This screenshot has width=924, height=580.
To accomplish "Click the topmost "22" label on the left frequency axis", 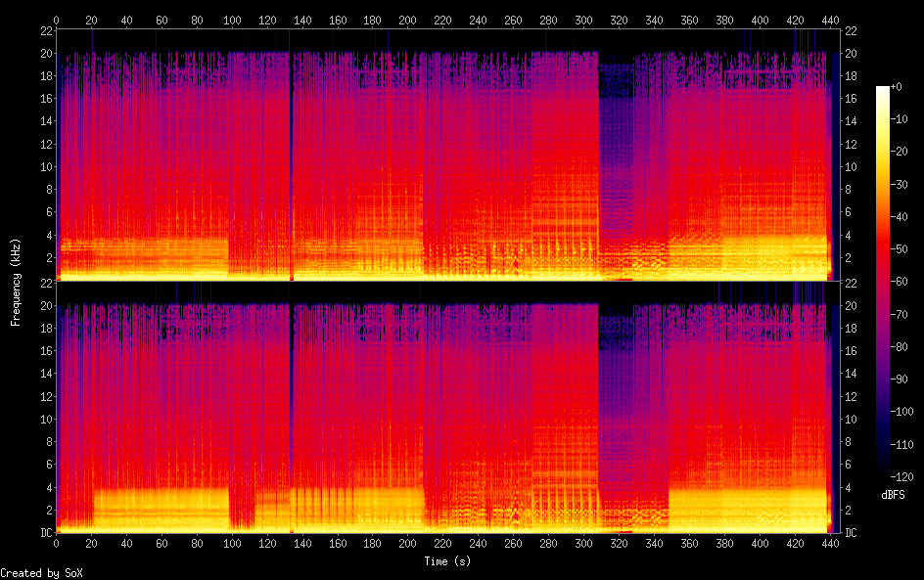I will click(x=44, y=30).
